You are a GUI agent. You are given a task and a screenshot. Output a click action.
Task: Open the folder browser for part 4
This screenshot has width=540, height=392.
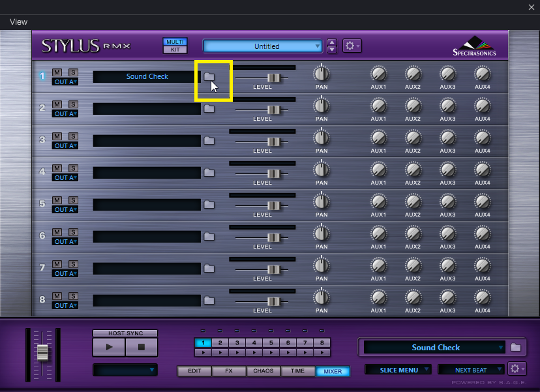tap(209, 172)
